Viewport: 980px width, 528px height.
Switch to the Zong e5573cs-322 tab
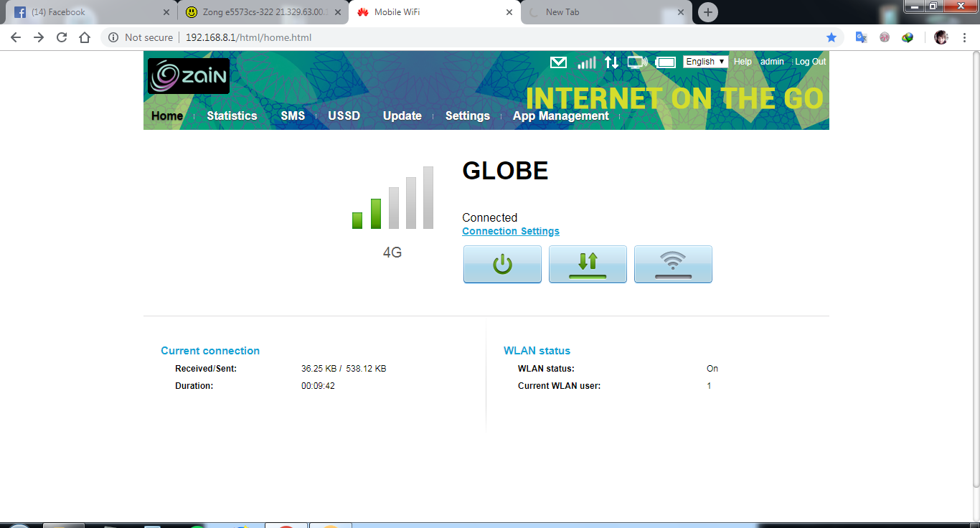[263, 12]
